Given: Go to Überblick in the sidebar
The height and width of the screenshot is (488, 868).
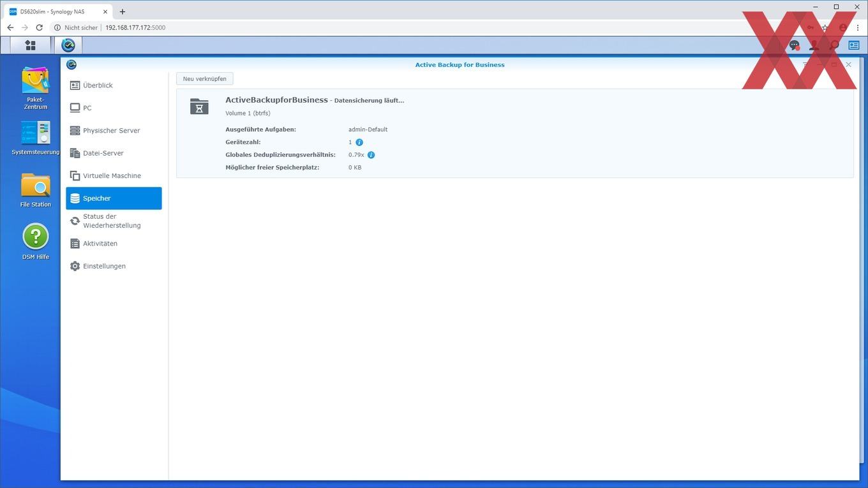Looking at the screenshot, I should pos(114,85).
